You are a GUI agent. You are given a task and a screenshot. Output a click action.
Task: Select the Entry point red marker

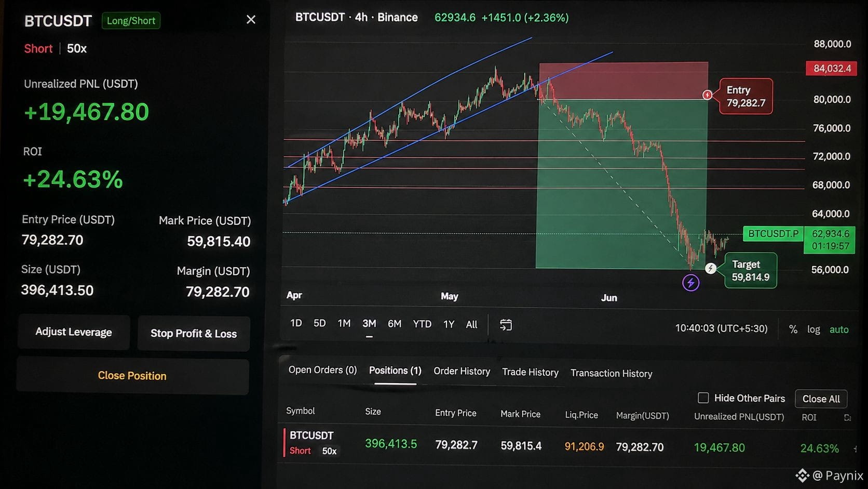(707, 95)
